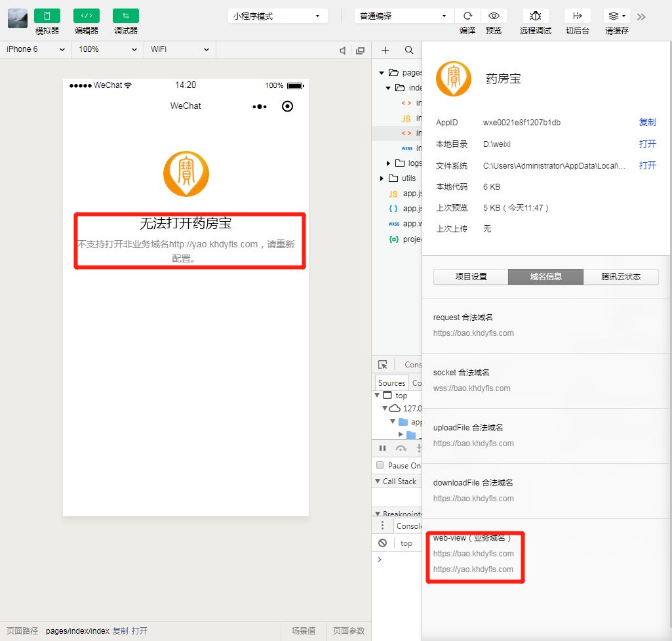Select the top context in console
Viewport: 672px width, 641px height.
pyautogui.click(x=406, y=543)
